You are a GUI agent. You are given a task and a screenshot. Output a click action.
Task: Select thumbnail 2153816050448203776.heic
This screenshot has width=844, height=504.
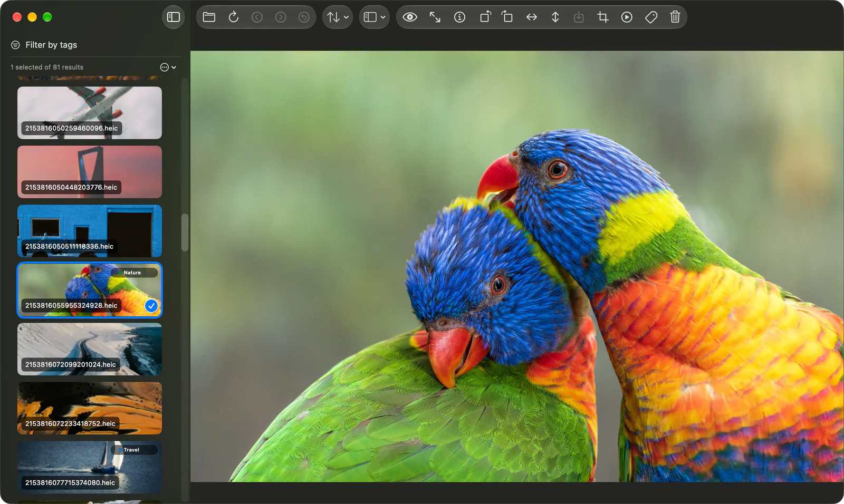[90, 172]
